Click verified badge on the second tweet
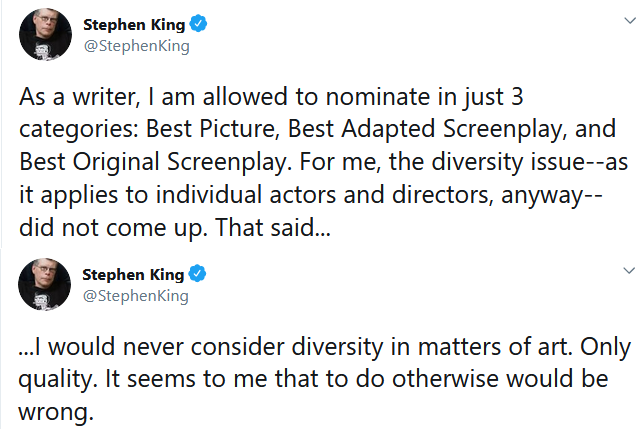The height and width of the screenshot is (429, 638). pos(199,274)
